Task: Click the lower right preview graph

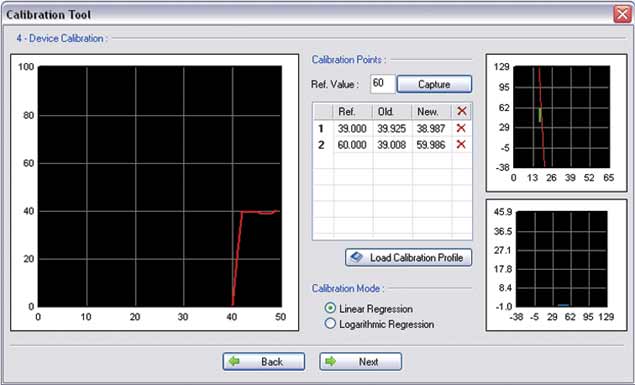Action: (562, 259)
